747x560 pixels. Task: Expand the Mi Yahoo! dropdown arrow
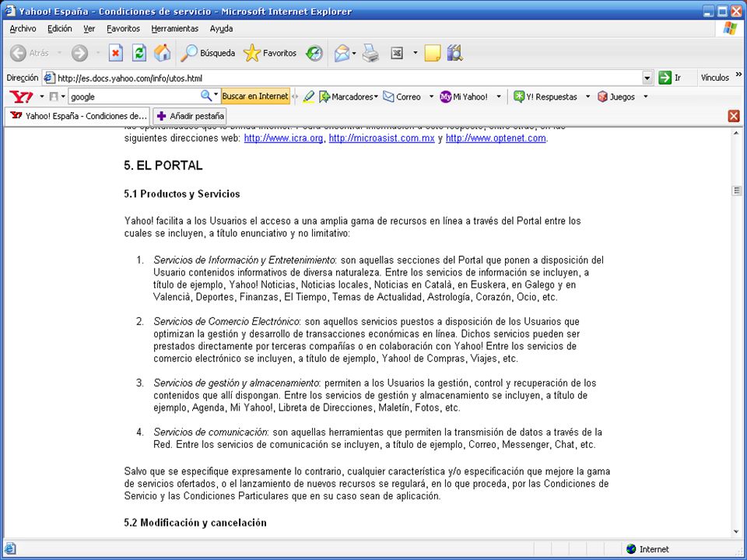(499, 96)
